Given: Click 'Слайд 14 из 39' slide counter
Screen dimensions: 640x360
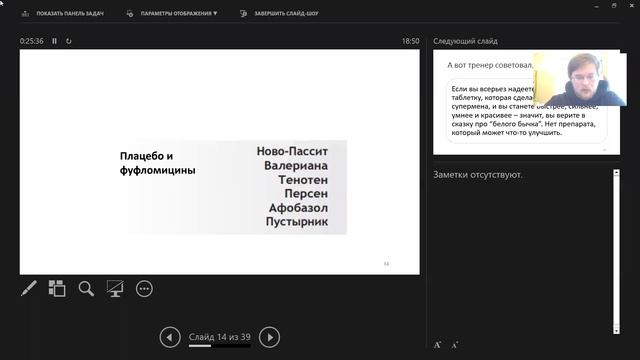Looking at the screenshot, I should click(x=220, y=337).
